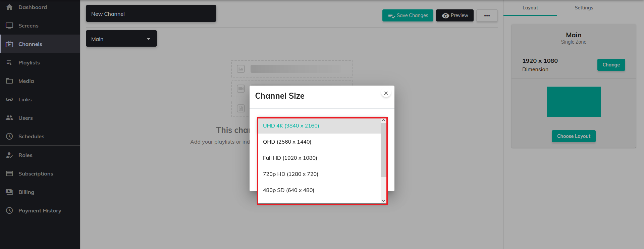Close the Channel Size dialog
This screenshot has height=249, width=644.
(x=386, y=93)
